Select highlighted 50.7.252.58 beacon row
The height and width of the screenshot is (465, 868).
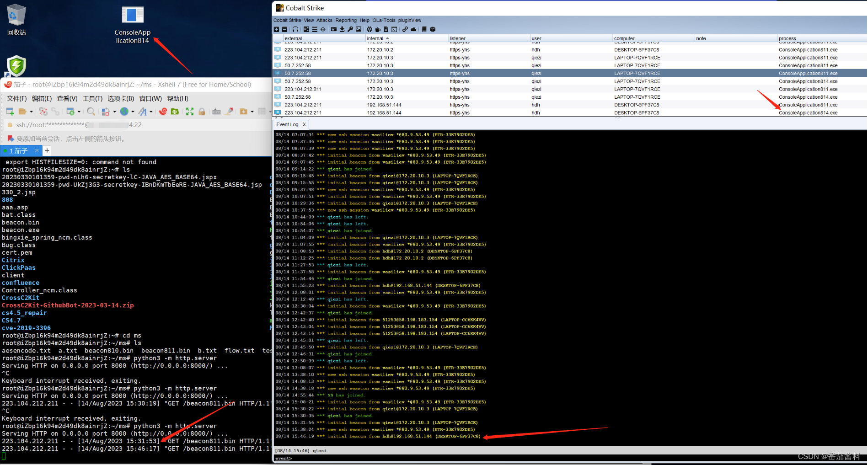pyautogui.click(x=570, y=73)
